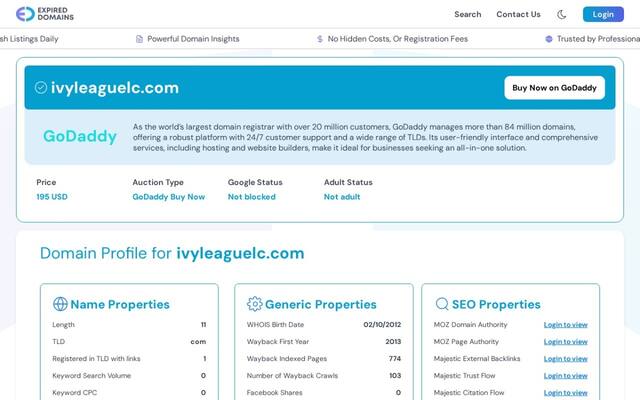Click Login to view for MOZ Page Authority
The width and height of the screenshot is (640, 400).
pyautogui.click(x=565, y=342)
